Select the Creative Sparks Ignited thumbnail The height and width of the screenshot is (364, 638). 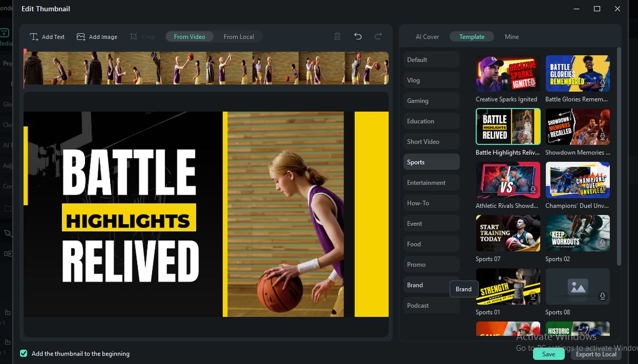(x=508, y=73)
